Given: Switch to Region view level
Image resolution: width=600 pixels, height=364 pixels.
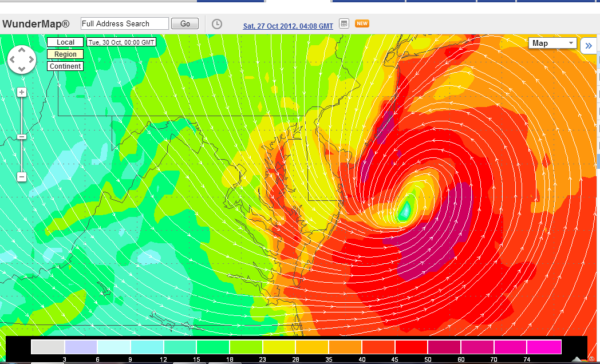Looking at the screenshot, I should 65,54.
